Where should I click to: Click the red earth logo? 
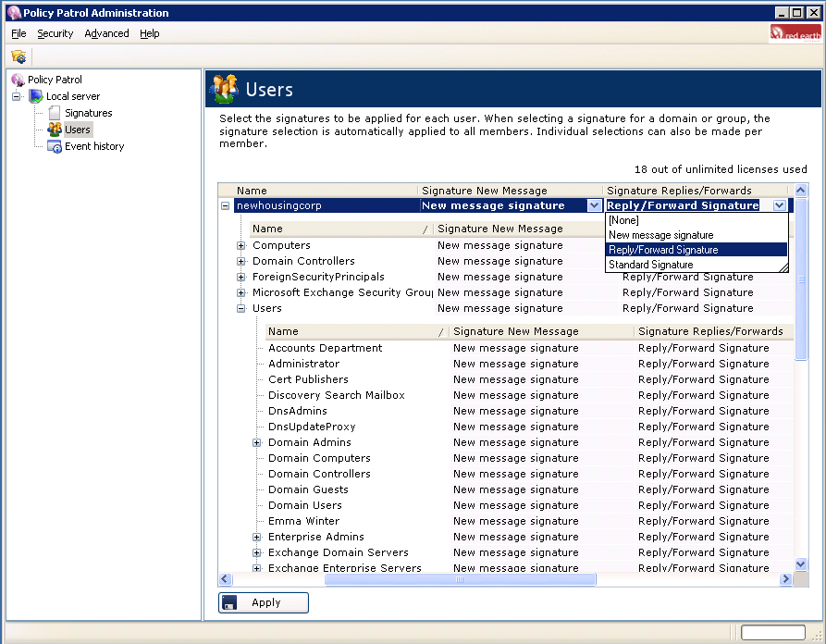[795, 33]
